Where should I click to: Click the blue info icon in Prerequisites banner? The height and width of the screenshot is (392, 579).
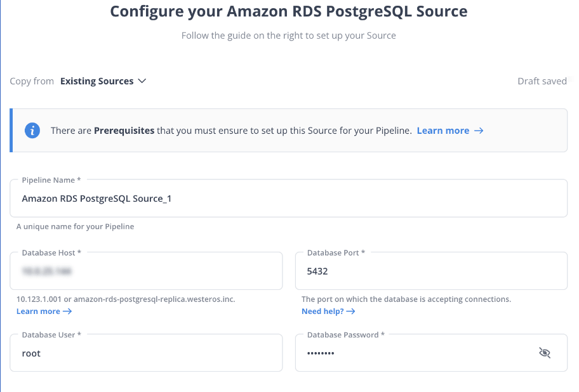[32, 131]
